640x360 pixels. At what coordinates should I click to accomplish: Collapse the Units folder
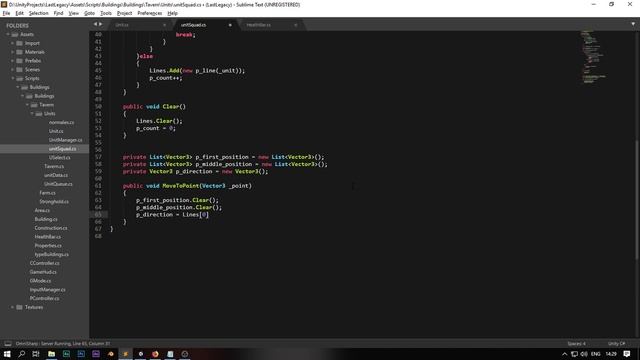tap(32, 113)
